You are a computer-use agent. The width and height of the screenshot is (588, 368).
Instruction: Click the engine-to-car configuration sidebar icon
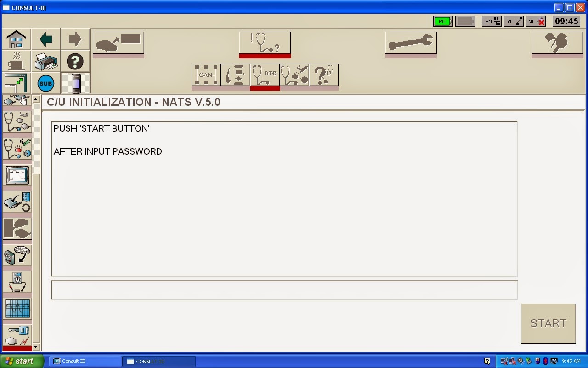(17, 255)
